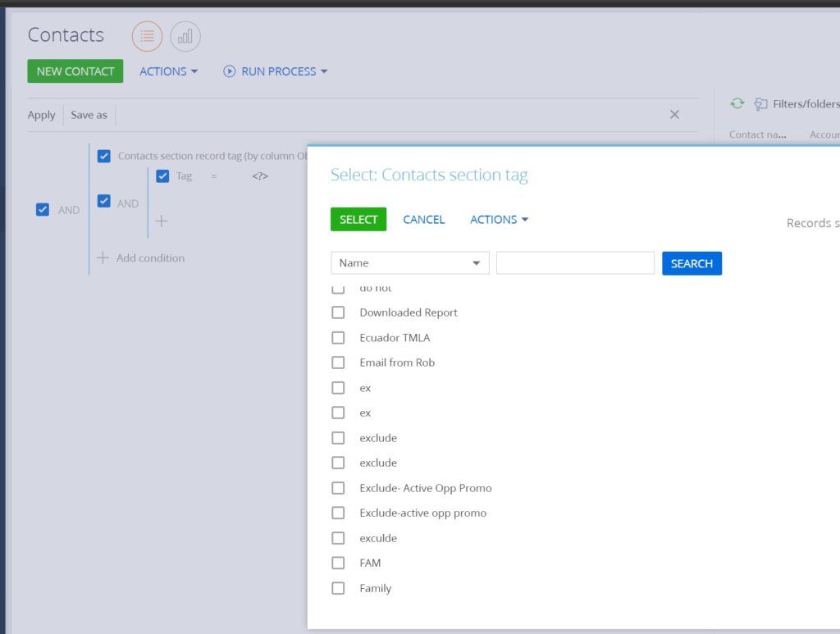Uncheck the Tag condition checkbox
Image resolution: width=840 pixels, height=634 pixels.
(x=162, y=176)
